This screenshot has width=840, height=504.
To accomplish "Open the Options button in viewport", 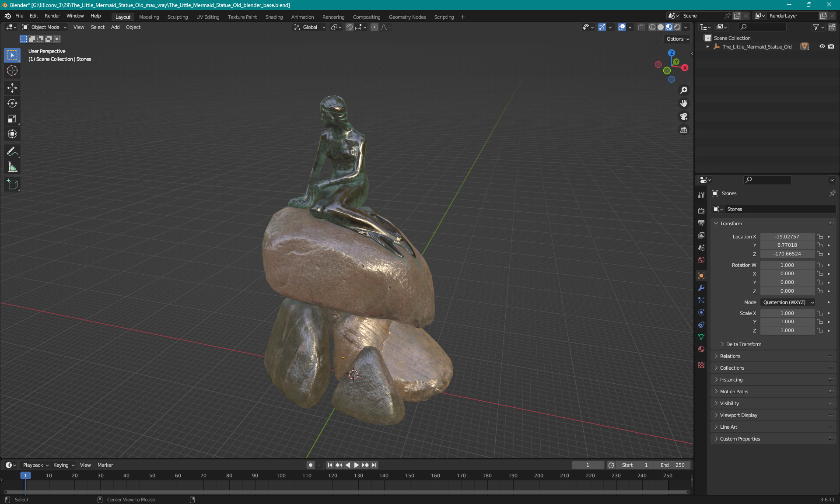I will [677, 39].
